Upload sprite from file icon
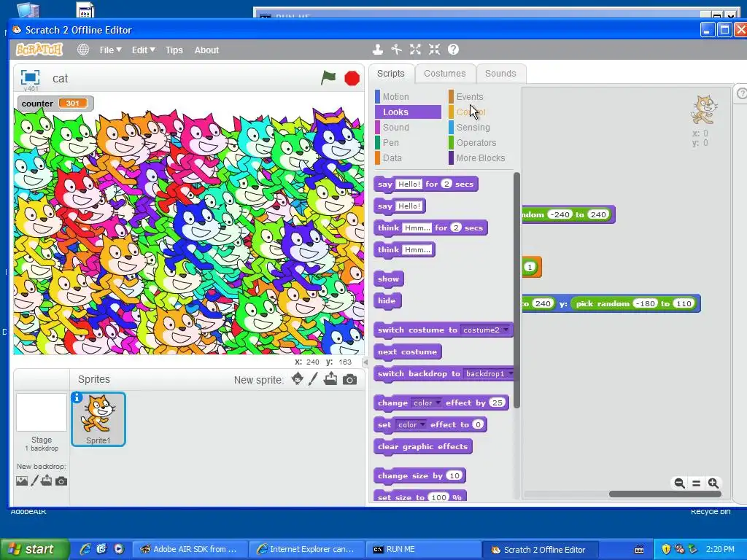The width and height of the screenshot is (747, 560). [x=330, y=379]
